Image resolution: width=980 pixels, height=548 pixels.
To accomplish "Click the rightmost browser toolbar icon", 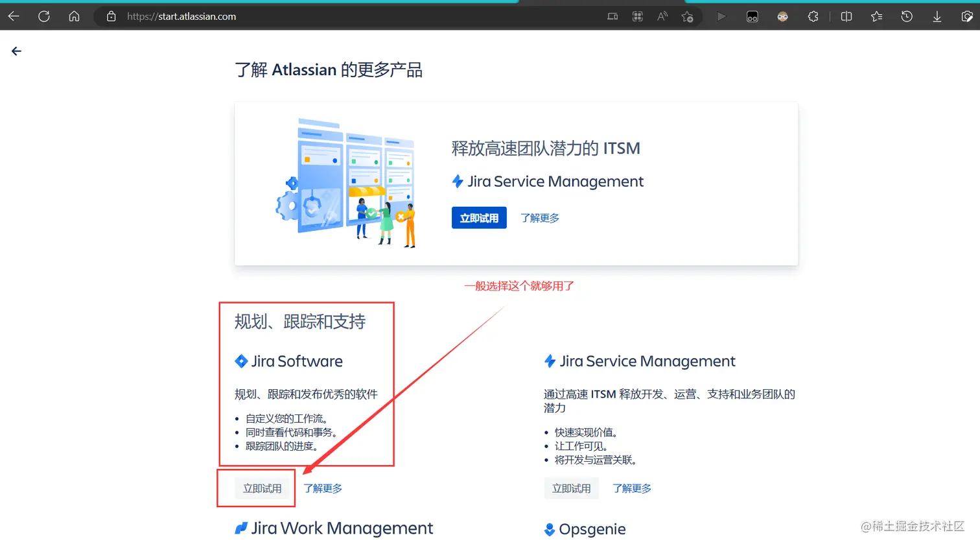I will point(967,16).
